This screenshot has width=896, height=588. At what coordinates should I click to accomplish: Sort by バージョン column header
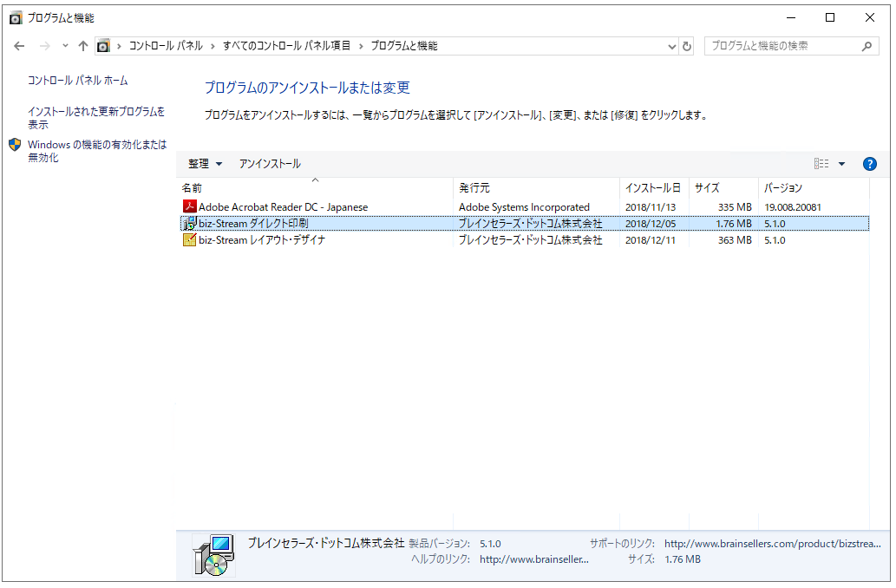814,188
